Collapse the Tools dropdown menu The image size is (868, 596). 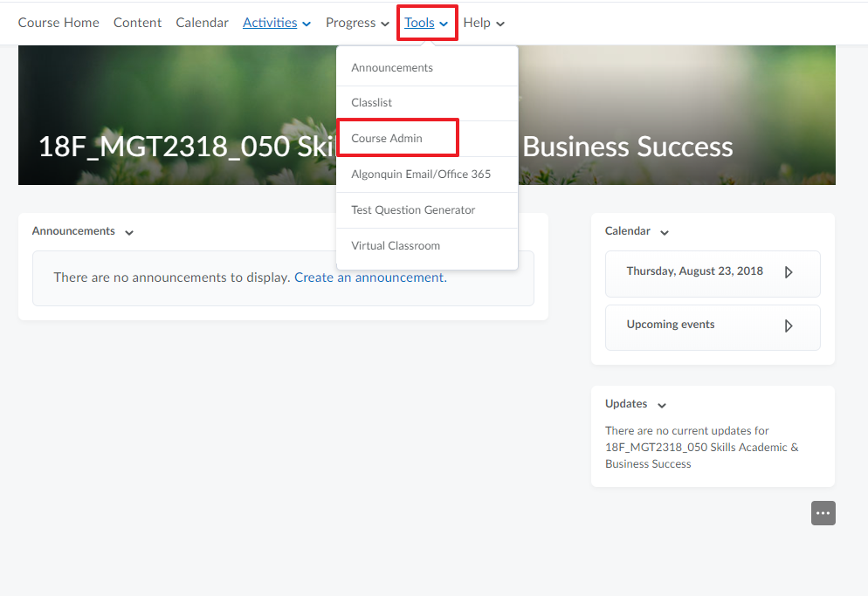426,23
